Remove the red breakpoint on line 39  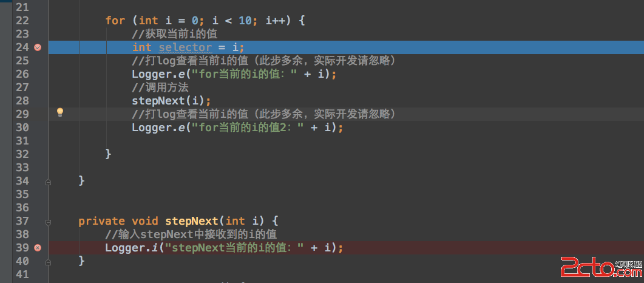pos(38,248)
